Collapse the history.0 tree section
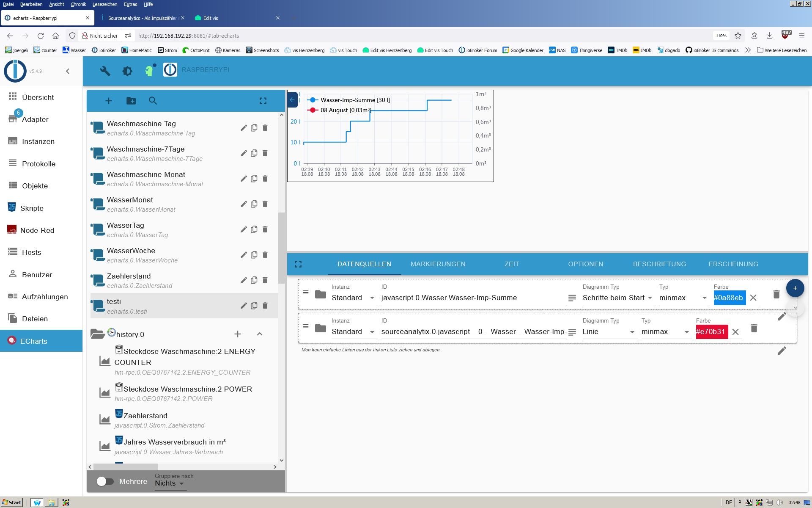812x508 pixels. point(260,334)
